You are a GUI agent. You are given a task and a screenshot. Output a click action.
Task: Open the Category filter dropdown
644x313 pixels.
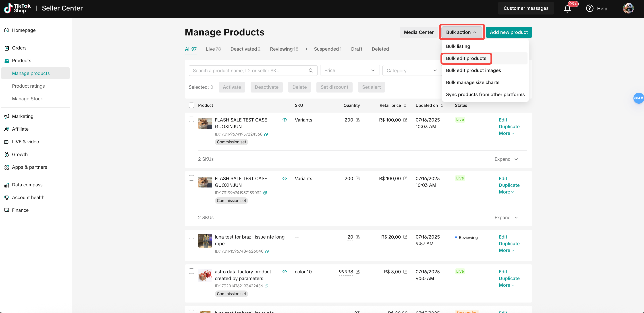(412, 70)
